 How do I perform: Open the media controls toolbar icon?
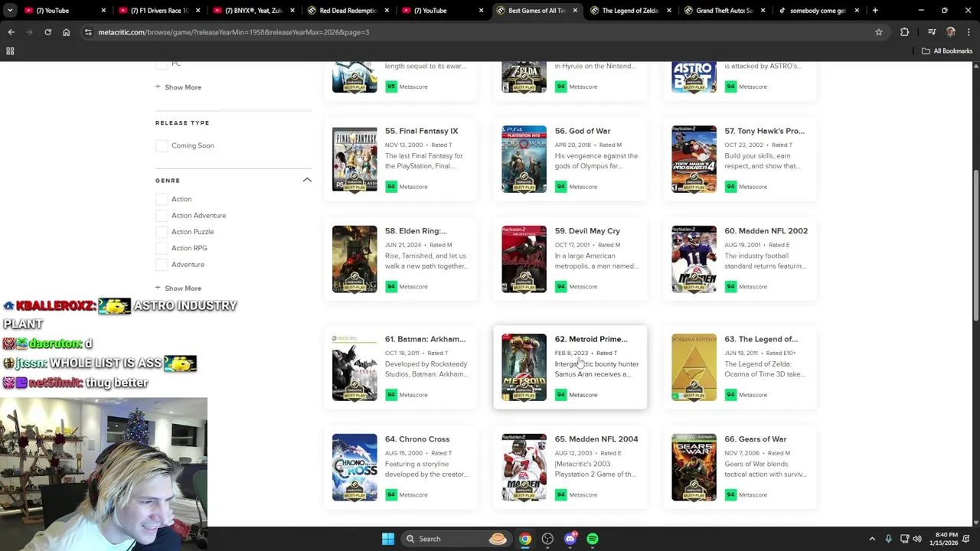pyautogui.click(x=932, y=32)
